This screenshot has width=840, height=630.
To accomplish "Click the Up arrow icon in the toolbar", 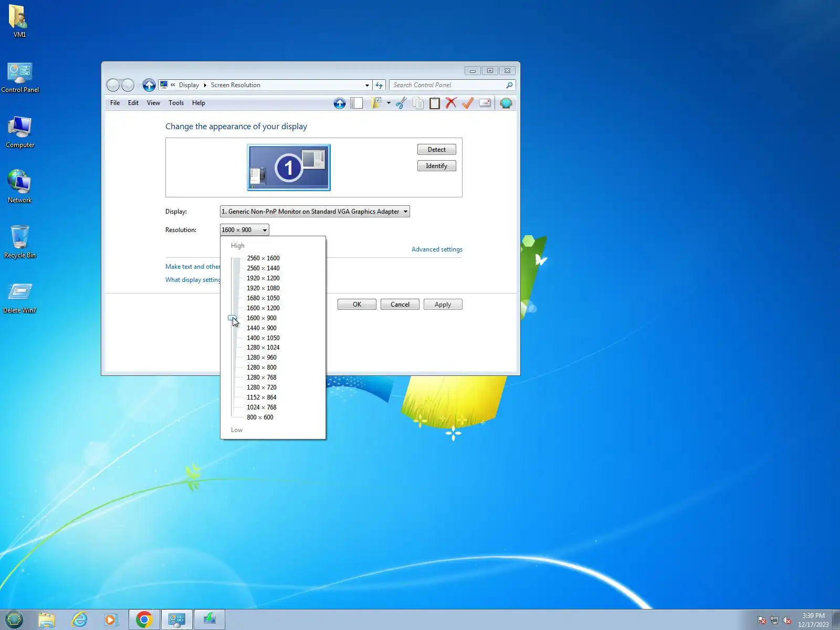I will [x=340, y=103].
